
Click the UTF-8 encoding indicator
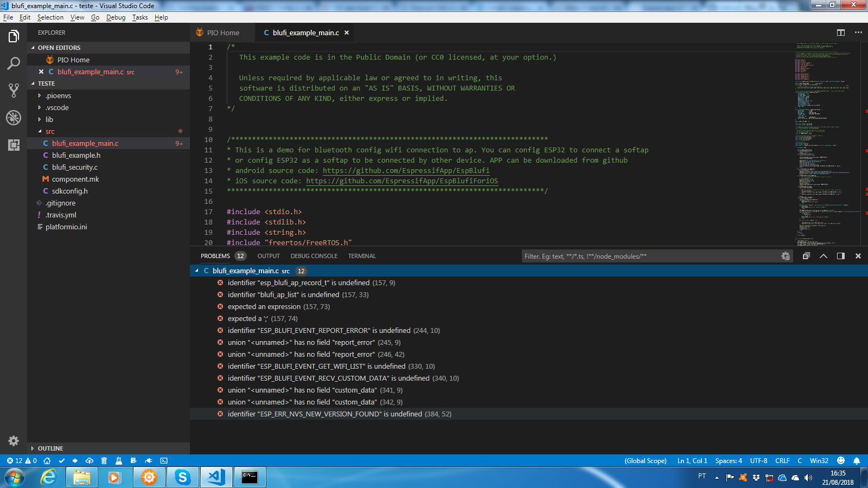tap(758, 460)
